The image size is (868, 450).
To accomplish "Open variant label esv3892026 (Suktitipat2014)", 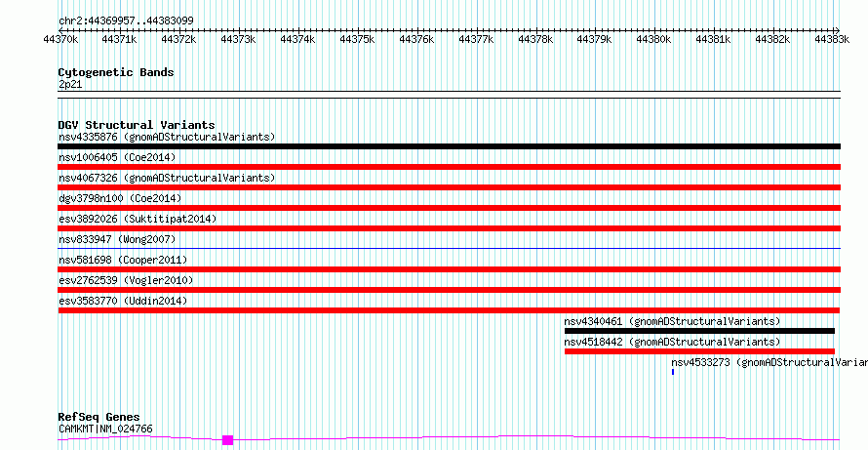I will pos(138,219).
